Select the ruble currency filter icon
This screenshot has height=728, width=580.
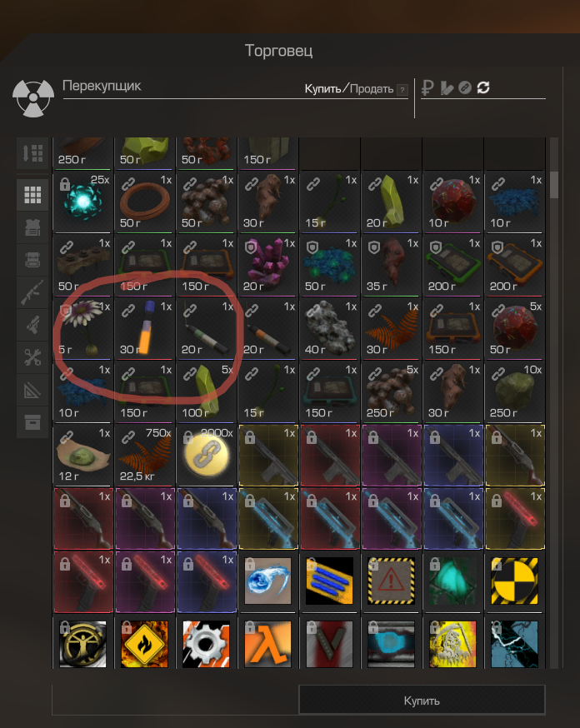pos(427,87)
